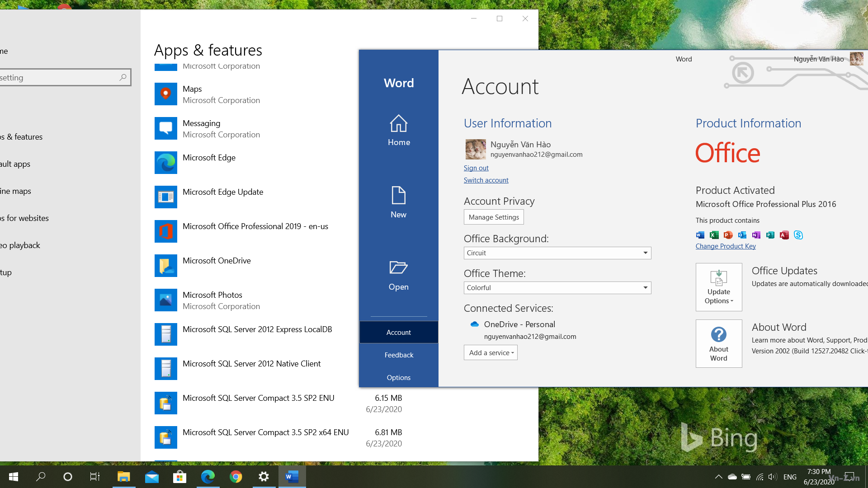Select SQL Server Compact 3.5 SP2 x64 ENU
This screenshot has width=868, height=488.
tap(278, 437)
